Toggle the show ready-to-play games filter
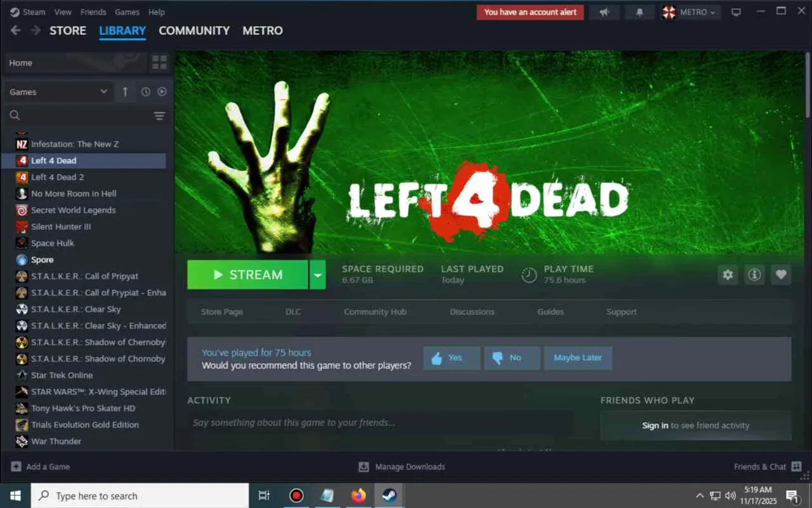The image size is (812, 508). pyautogui.click(x=162, y=92)
